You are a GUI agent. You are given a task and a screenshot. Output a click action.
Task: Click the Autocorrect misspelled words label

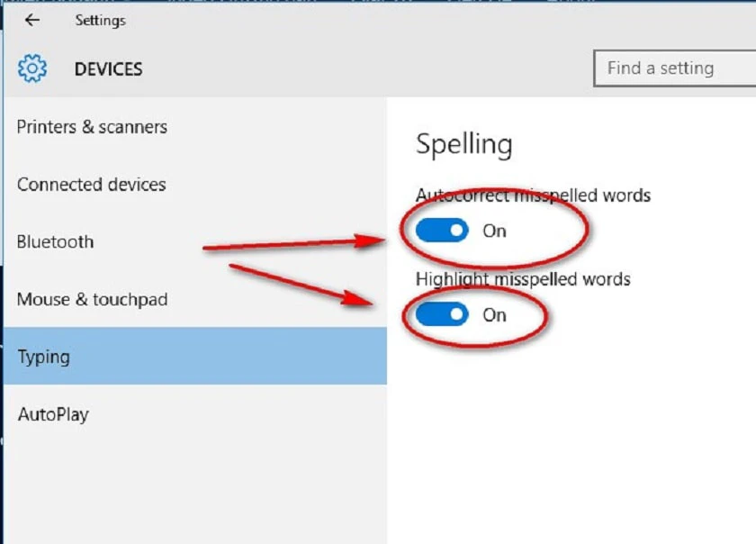click(x=533, y=195)
